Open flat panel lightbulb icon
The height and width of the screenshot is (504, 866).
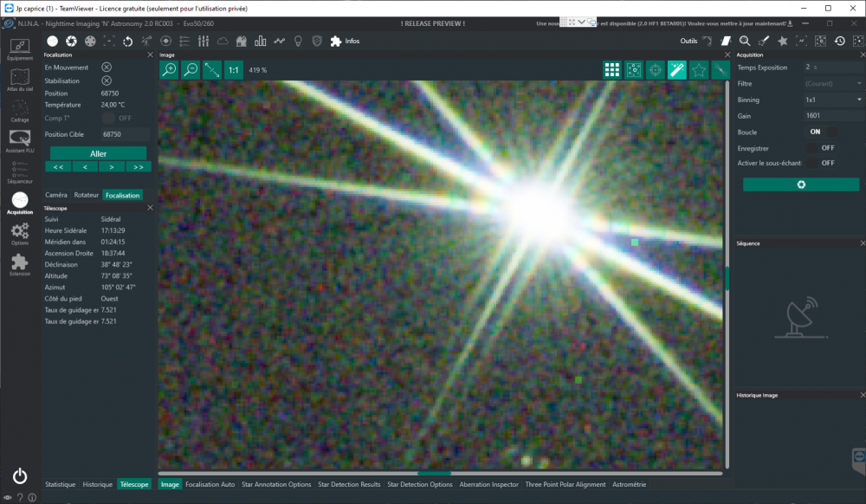point(298,41)
